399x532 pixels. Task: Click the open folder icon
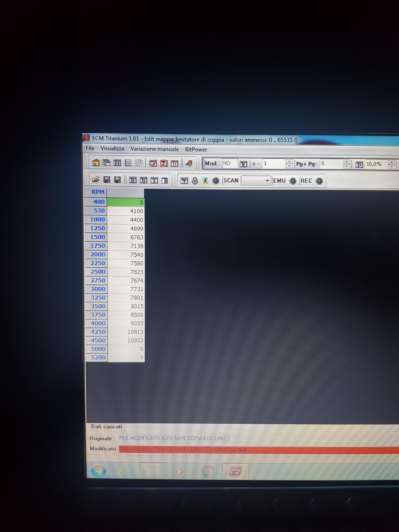[x=96, y=180]
